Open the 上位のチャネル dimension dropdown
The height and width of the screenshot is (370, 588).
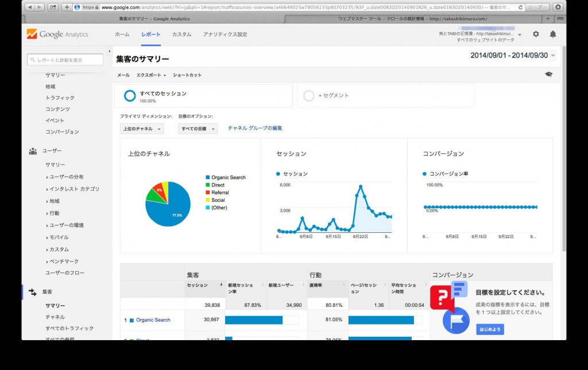[x=141, y=129]
